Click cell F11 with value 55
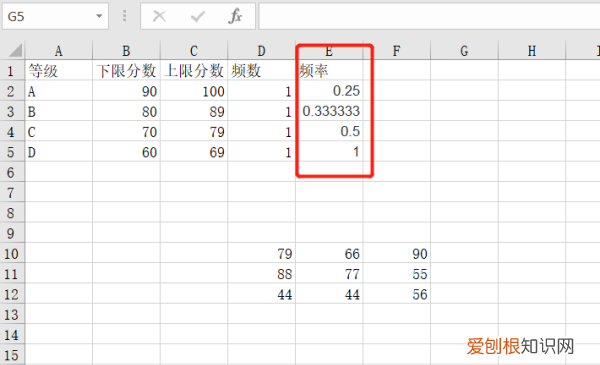 tap(397, 274)
